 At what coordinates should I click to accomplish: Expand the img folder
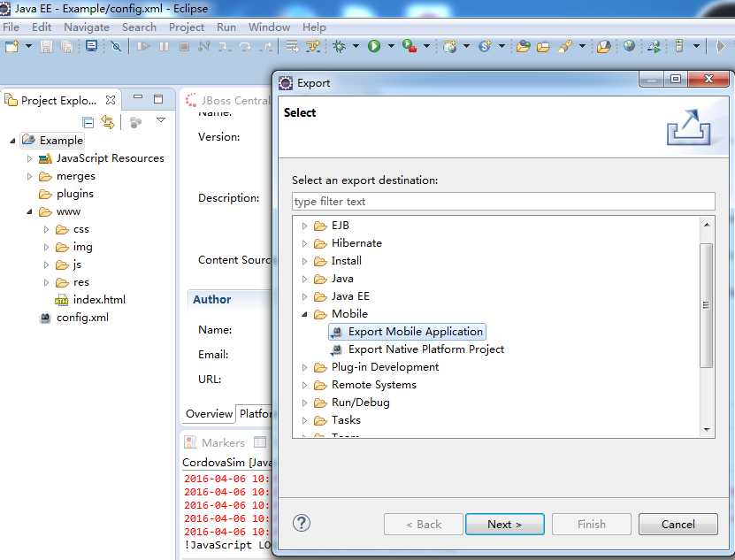[46, 247]
